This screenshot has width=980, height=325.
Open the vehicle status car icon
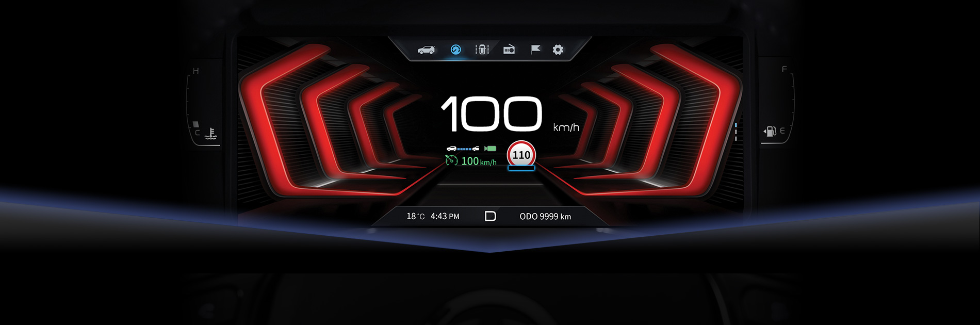[426, 50]
